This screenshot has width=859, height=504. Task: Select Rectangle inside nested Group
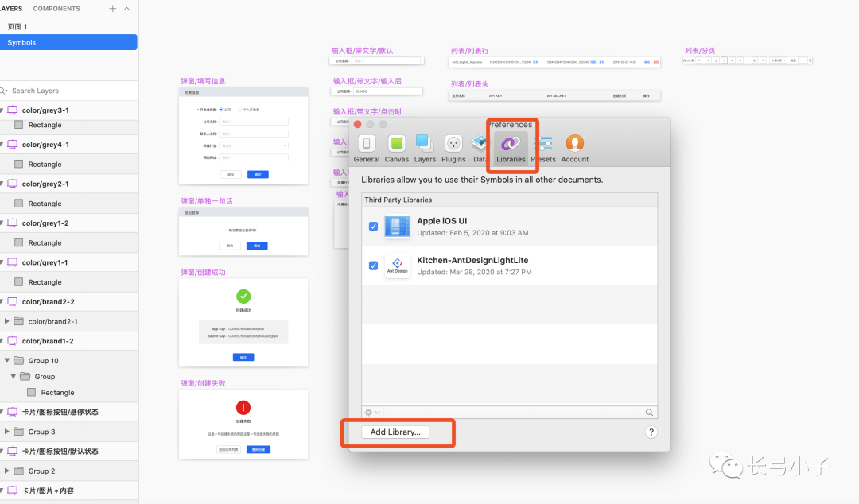click(x=68, y=392)
